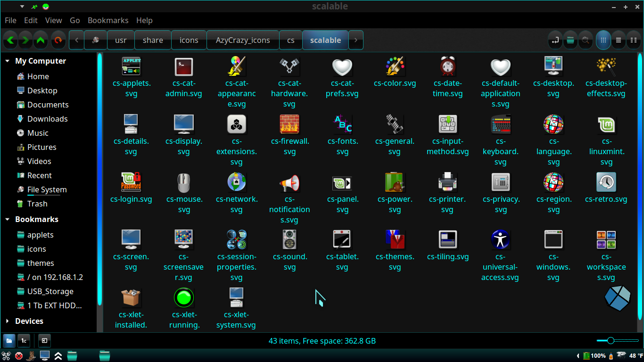Screen dimensions: 644x362
Task: Select the cs-applets.svg file
Action: pyautogui.click(x=131, y=77)
